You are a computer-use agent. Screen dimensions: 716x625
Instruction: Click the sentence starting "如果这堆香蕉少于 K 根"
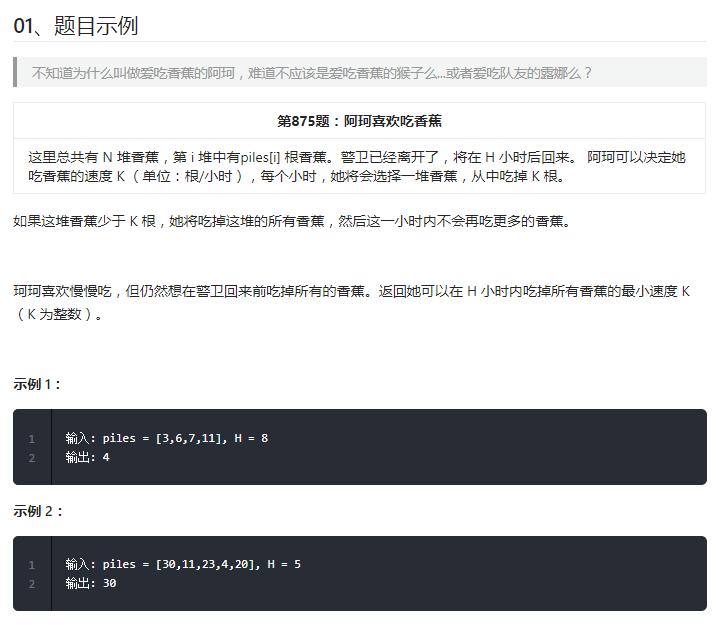click(x=292, y=221)
